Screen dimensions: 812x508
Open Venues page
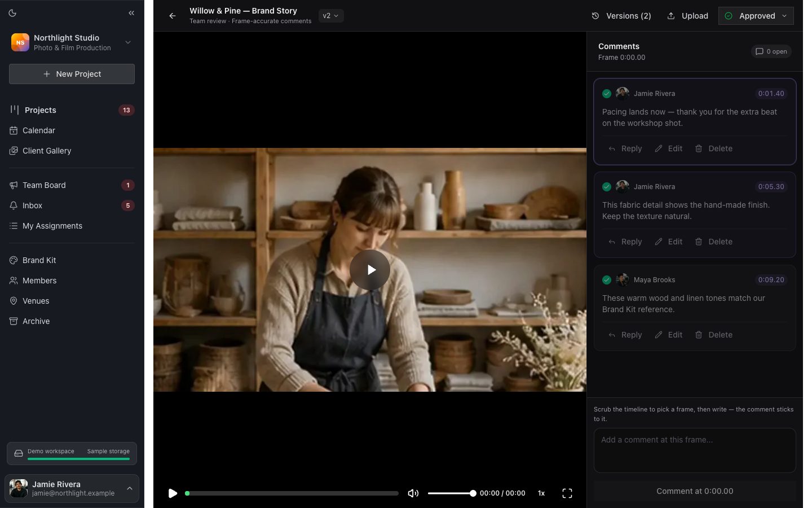(x=72, y=301)
